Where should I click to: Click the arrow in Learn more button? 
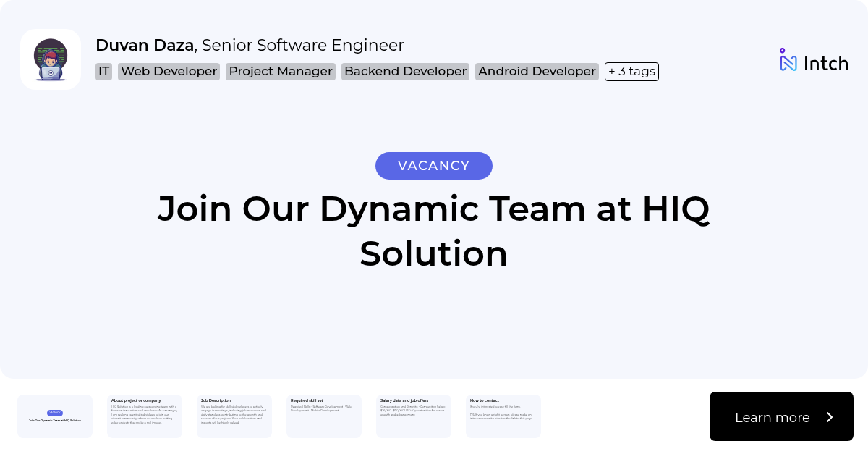coord(830,417)
